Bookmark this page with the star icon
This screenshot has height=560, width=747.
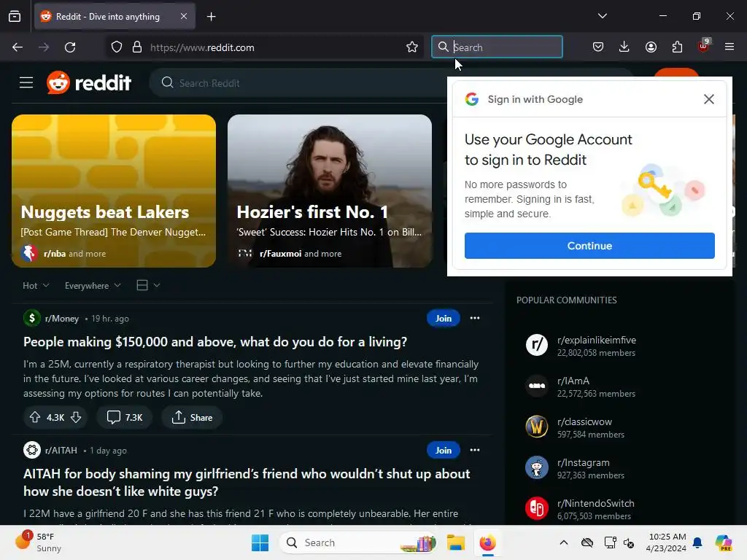point(412,47)
